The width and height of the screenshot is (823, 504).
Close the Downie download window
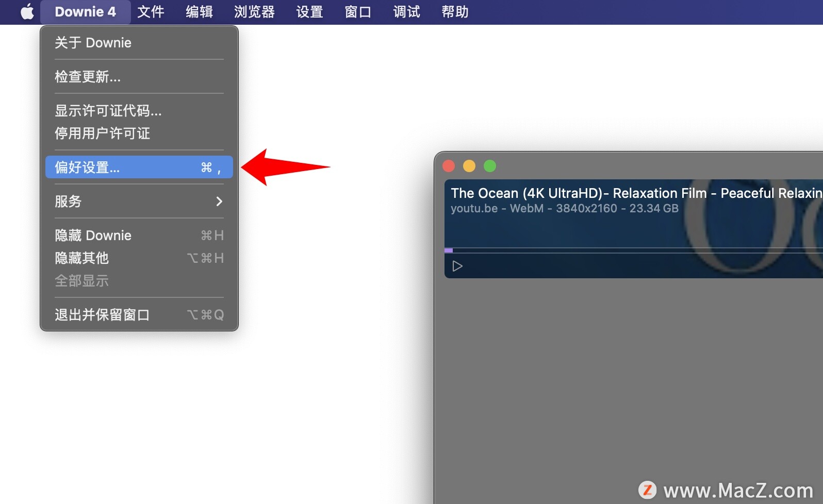[449, 166]
